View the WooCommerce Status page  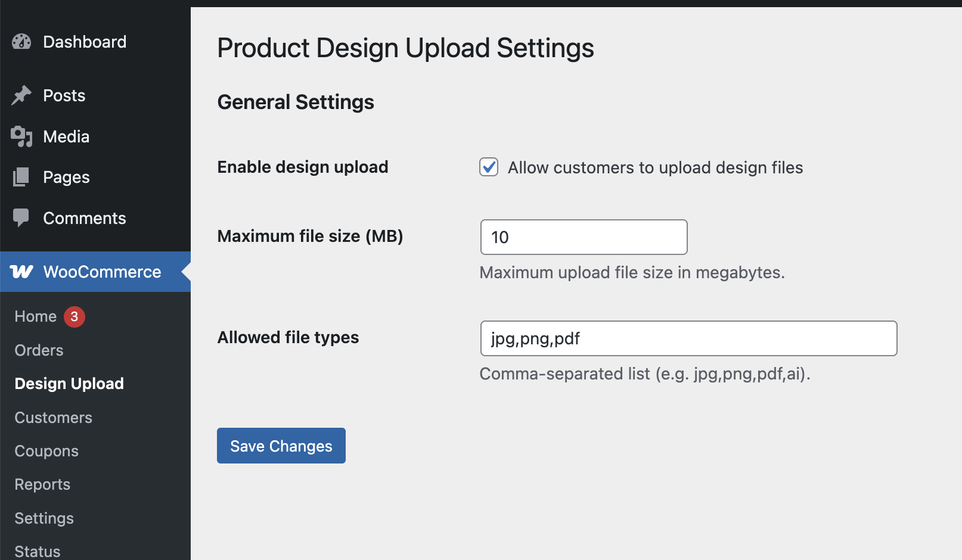[x=37, y=549]
